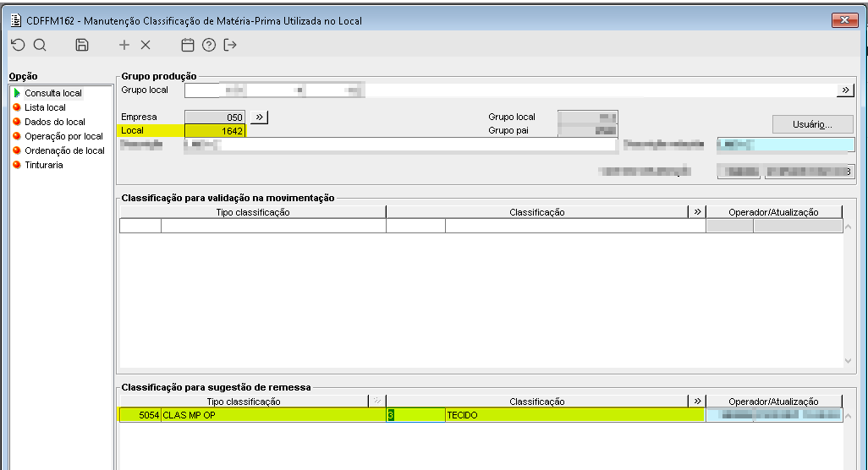868x470 pixels.
Task: Select Ordenação de local option
Action: tap(64, 150)
